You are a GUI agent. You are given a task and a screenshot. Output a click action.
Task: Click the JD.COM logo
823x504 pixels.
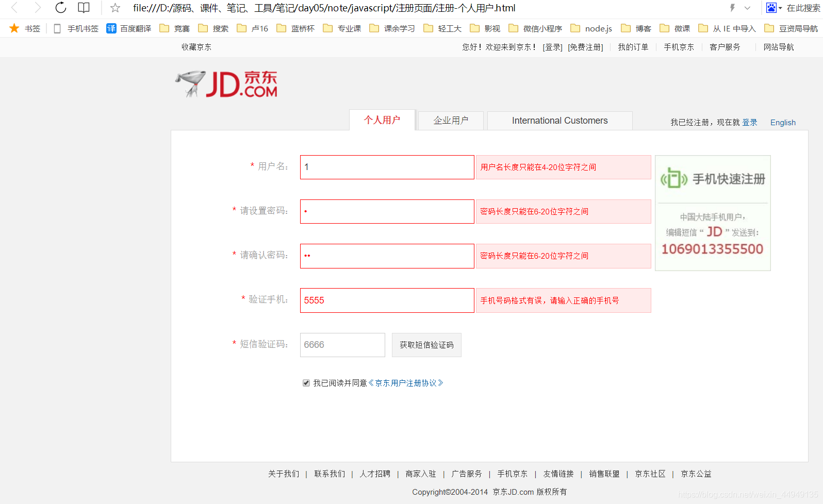click(x=226, y=83)
